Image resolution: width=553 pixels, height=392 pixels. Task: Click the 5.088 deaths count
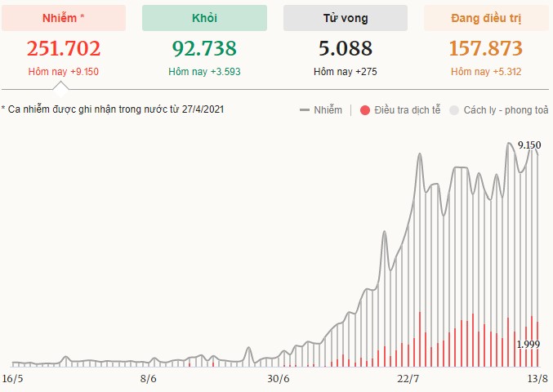tap(345, 49)
